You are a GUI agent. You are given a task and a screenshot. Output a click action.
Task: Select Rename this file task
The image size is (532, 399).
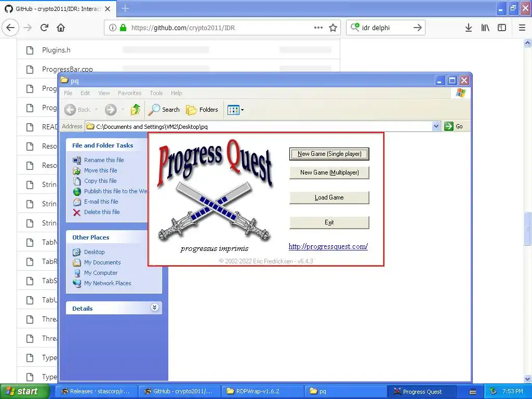tap(104, 160)
